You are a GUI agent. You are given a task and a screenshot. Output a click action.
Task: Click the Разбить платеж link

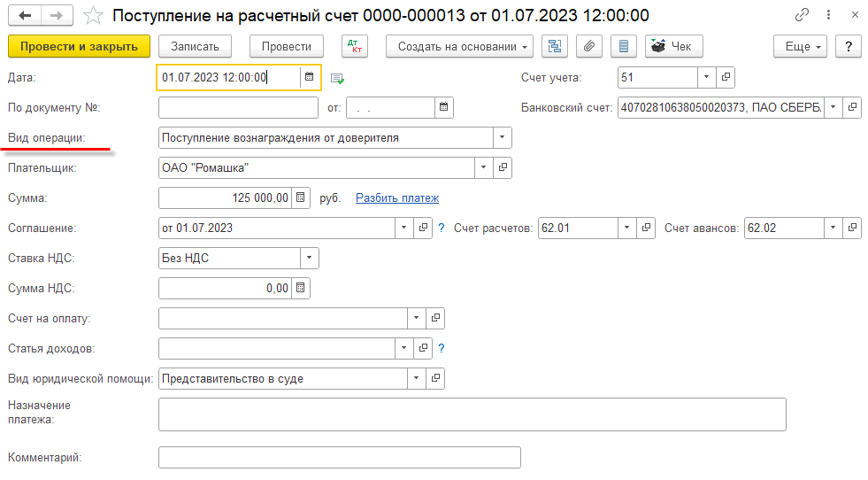click(396, 198)
